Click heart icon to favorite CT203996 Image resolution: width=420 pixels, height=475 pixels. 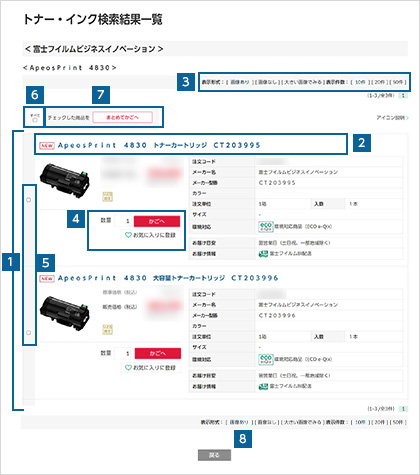[128, 368]
